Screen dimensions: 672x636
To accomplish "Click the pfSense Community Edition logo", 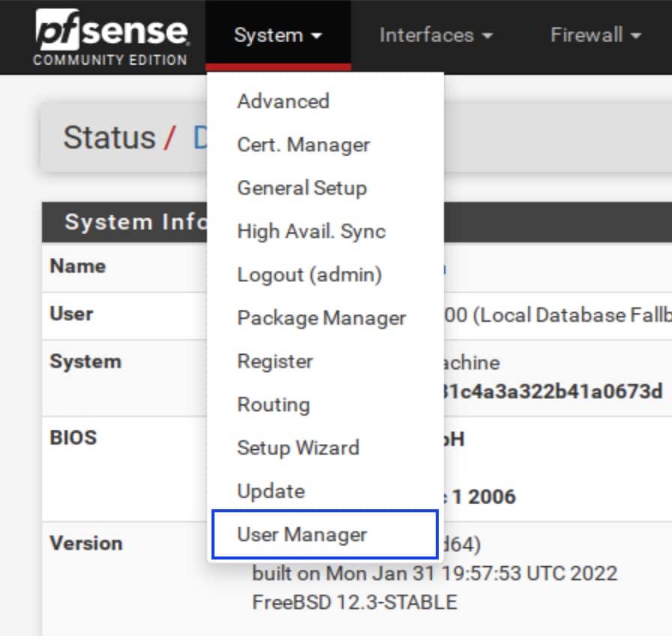I will click(111, 37).
